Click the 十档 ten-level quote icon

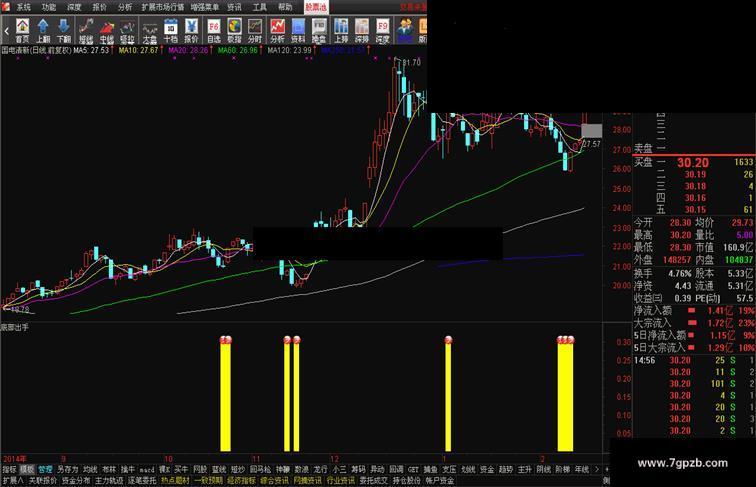click(171, 30)
